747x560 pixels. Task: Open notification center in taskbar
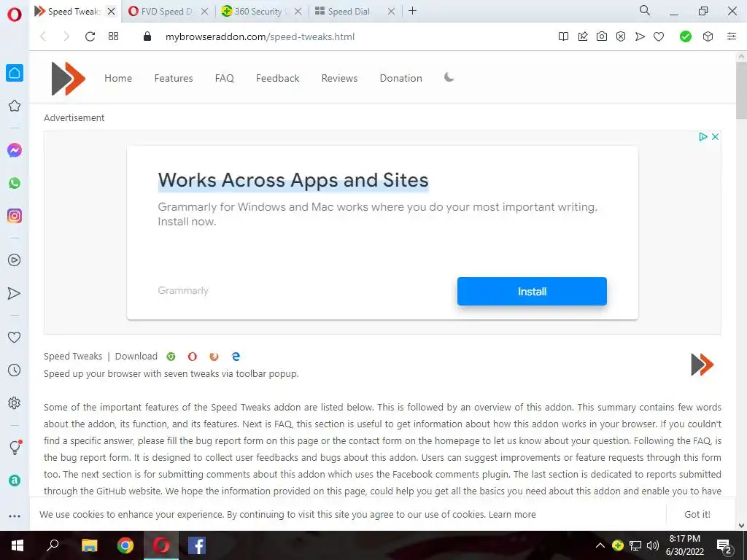click(724, 546)
